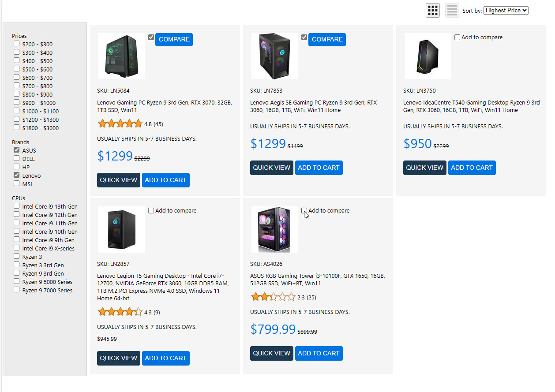Switch to grid view layout
555x392 pixels.
pyautogui.click(x=432, y=10)
